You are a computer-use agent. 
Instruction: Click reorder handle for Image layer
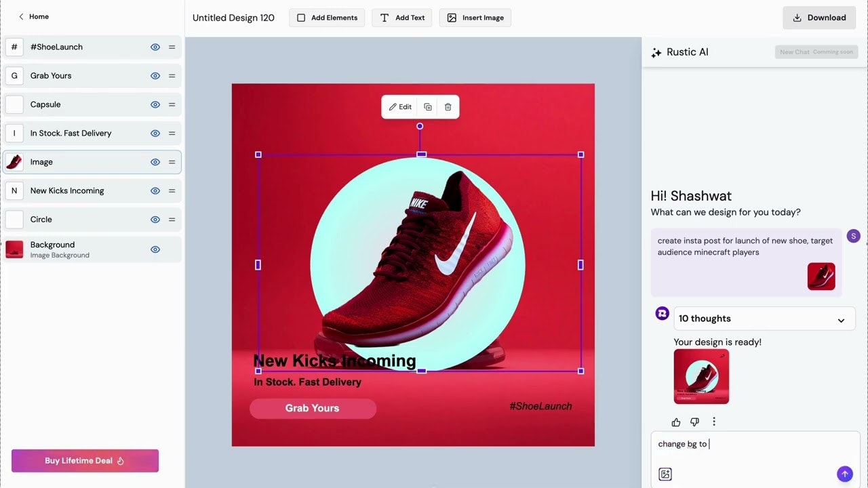[172, 162]
